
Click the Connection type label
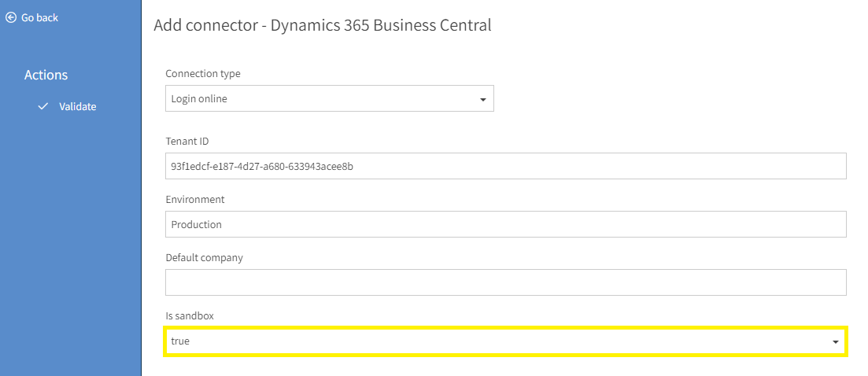(x=203, y=73)
